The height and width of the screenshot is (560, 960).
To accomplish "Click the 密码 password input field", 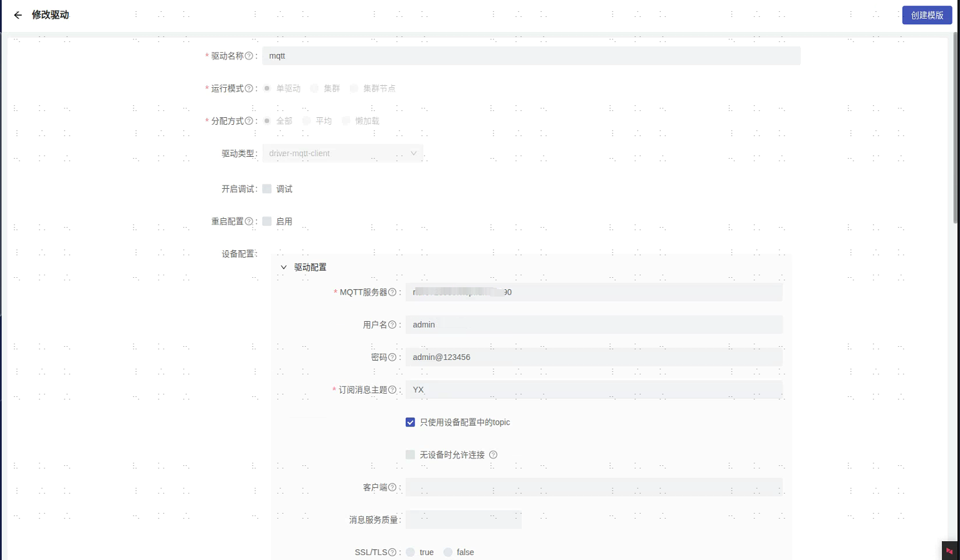I will (593, 357).
